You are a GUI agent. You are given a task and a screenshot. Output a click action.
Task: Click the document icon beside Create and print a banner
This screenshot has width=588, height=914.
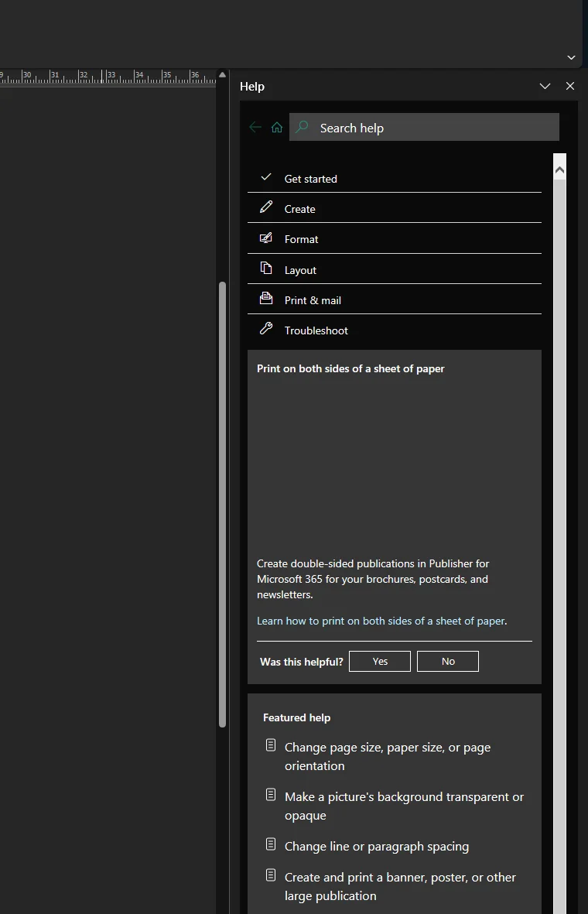(270, 875)
